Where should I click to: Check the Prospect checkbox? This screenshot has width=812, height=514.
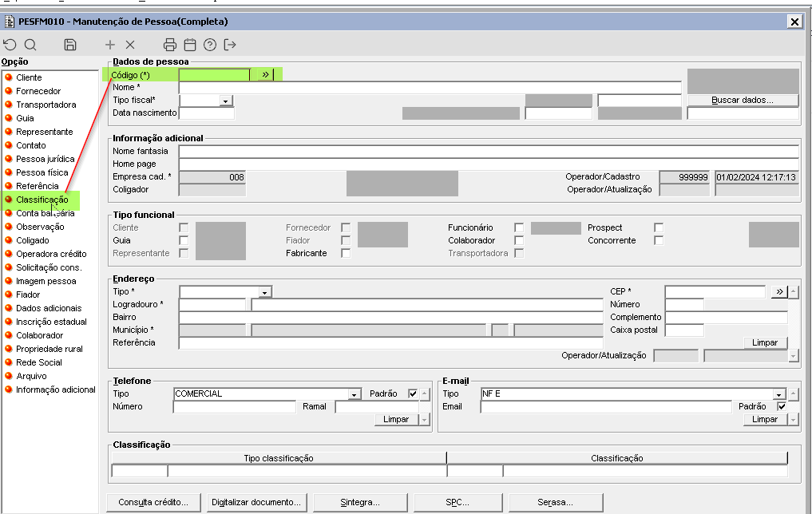(659, 227)
